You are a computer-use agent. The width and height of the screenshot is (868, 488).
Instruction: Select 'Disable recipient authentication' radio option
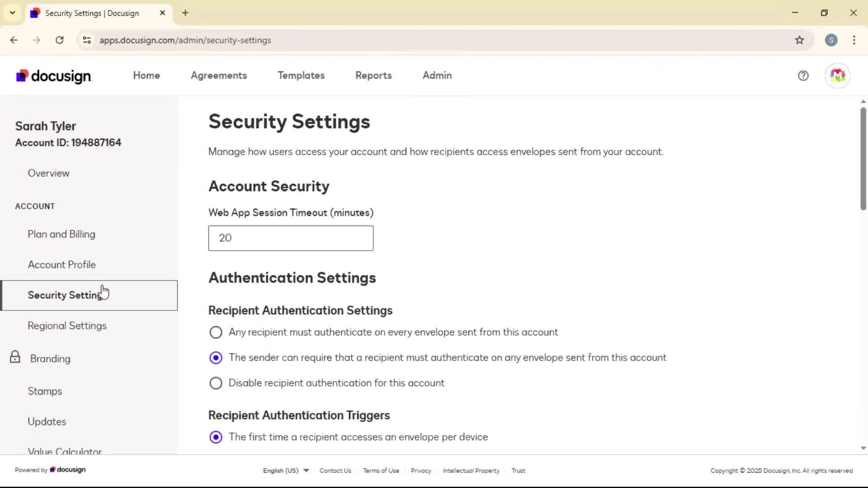[x=216, y=383]
